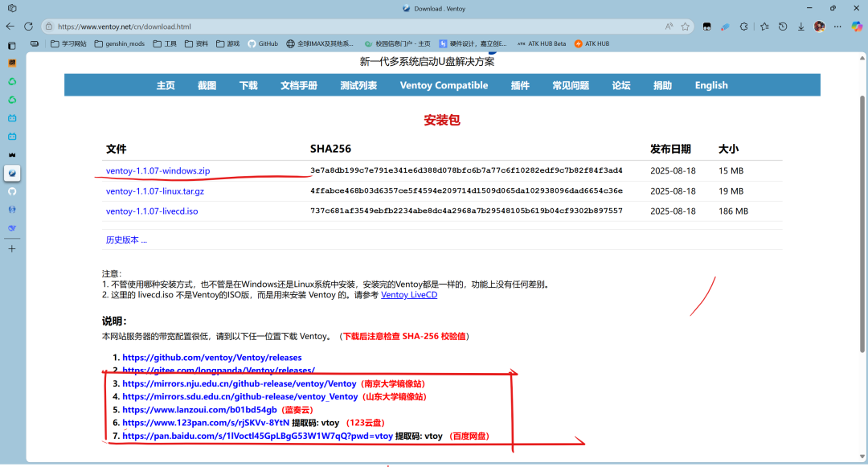Open the 学习网站 bookmarks folder
The width and height of the screenshot is (868, 467).
(68, 43)
